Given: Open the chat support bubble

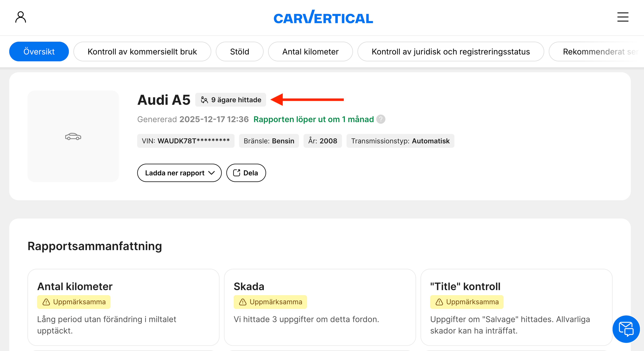Looking at the screenshot, I should [626, 329].
